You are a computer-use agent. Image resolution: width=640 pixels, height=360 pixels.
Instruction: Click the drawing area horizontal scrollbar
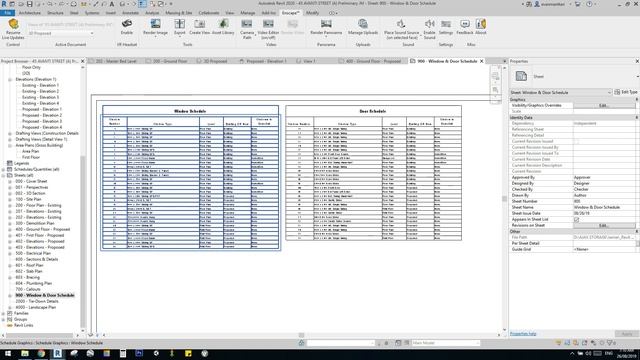pos(301,335)
